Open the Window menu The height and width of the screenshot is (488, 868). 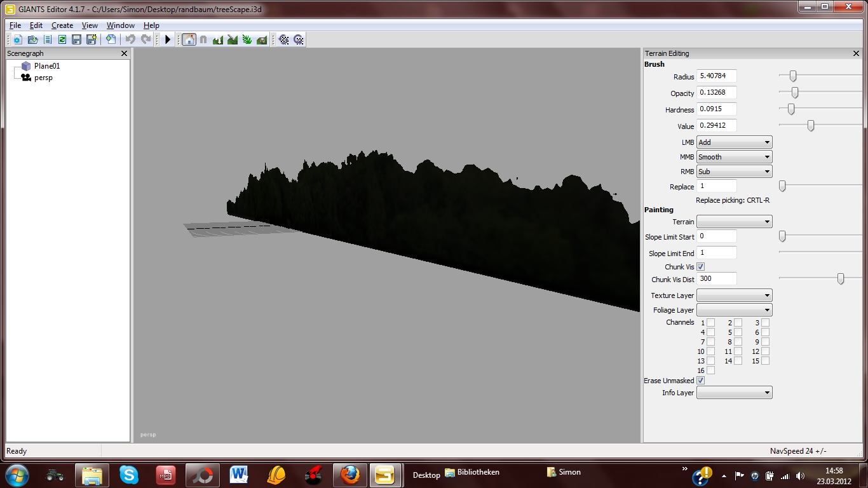[x=121, y=25]
